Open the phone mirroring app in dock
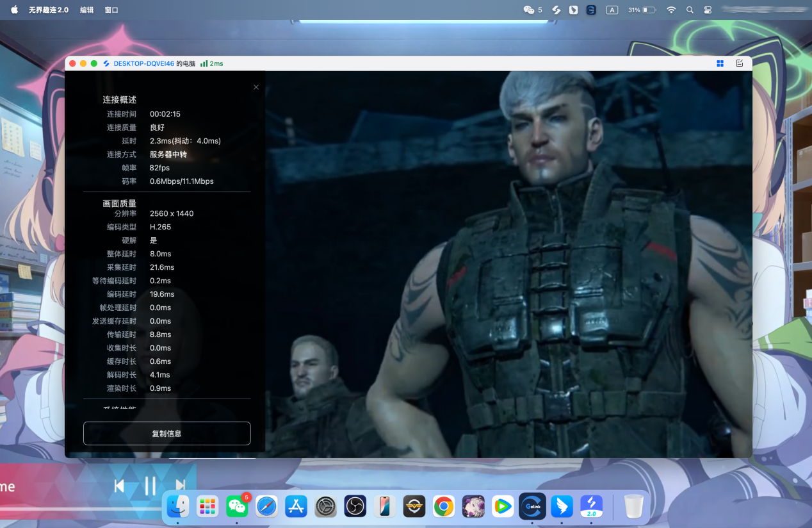Image resolution: width=812 pixels, height=528 pixels. click(x=385, y=506)
